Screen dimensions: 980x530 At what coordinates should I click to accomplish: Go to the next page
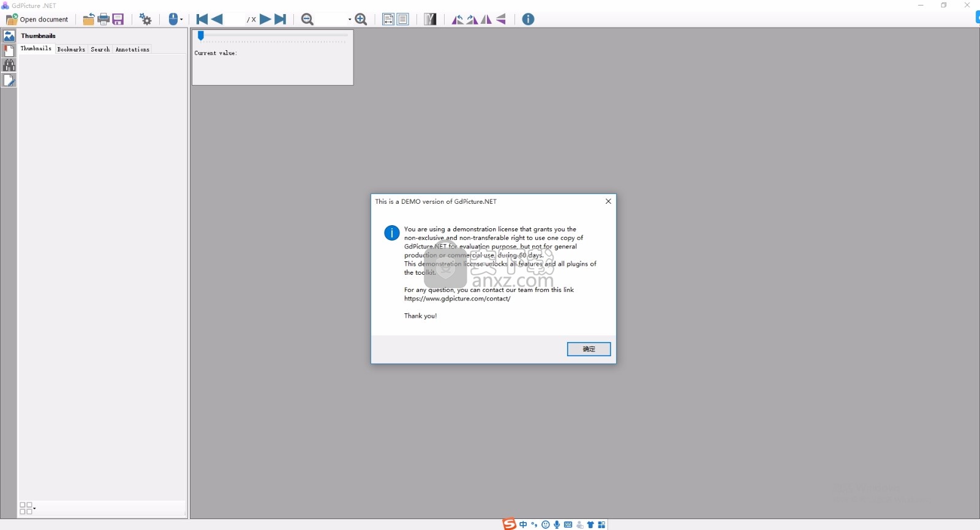pos(265,20)
